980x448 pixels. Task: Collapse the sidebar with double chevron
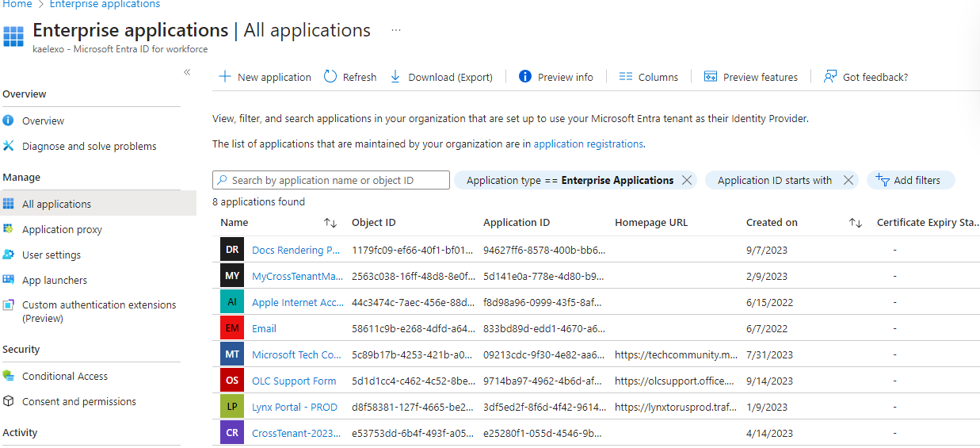click(x=187, y=72)
